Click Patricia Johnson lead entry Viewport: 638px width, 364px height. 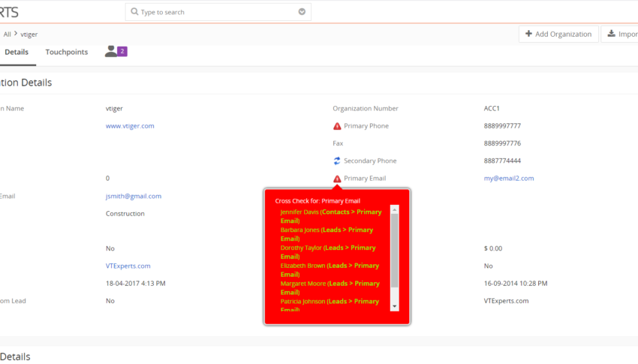click(330, 305)
